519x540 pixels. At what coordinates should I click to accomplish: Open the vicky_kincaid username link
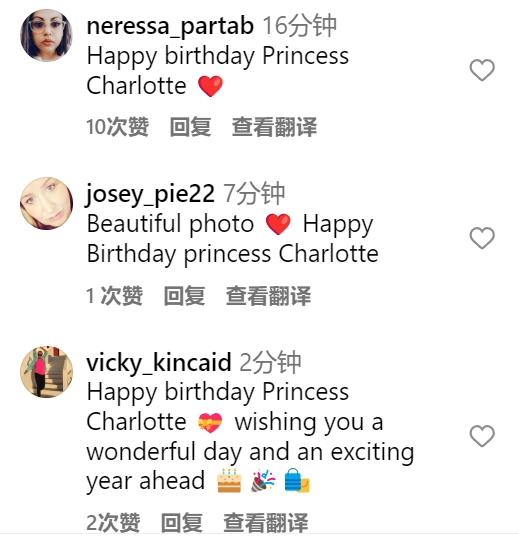coord(159,363)
